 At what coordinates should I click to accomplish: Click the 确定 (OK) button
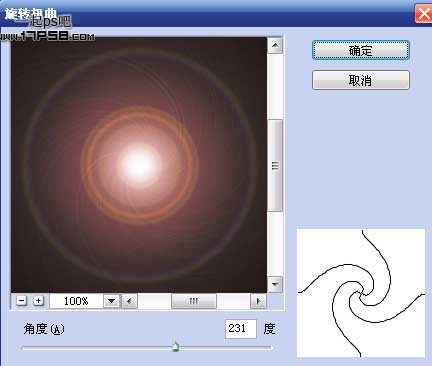361,50
